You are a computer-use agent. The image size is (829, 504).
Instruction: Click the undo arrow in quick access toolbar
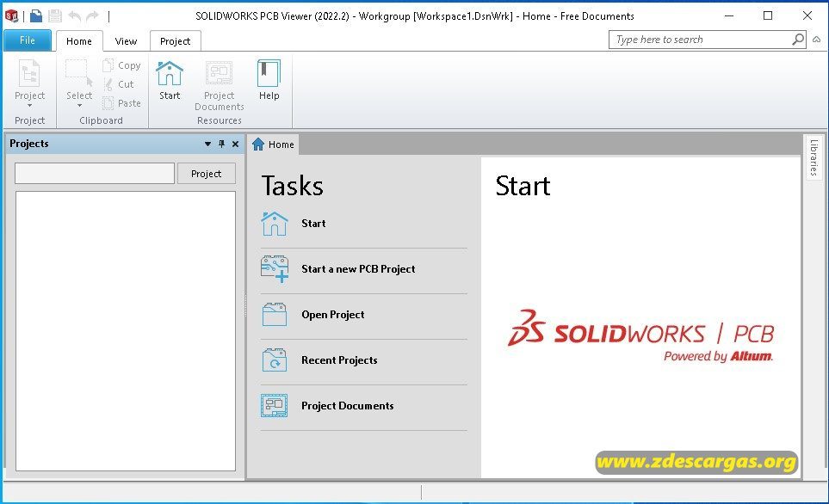point(75,15)
